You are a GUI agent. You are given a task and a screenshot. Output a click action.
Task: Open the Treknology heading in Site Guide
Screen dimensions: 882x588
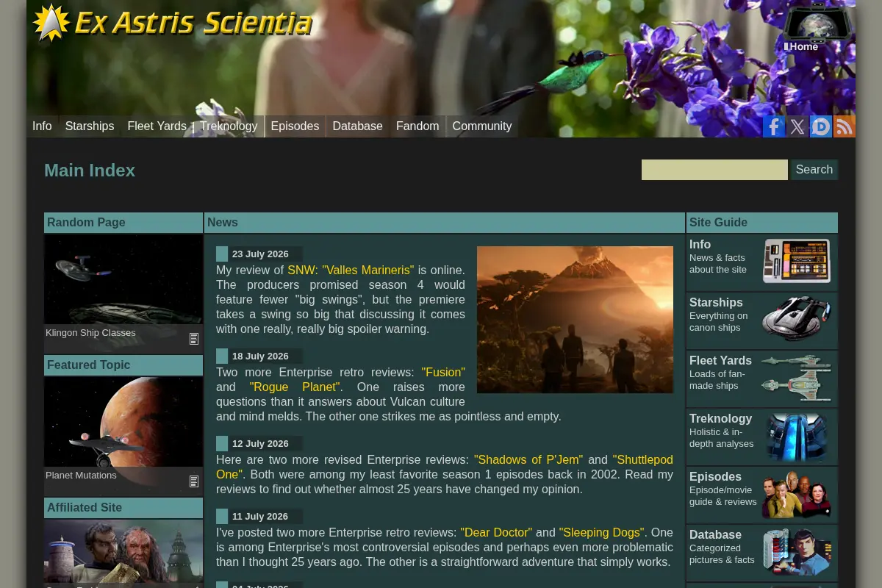[720, 419]
